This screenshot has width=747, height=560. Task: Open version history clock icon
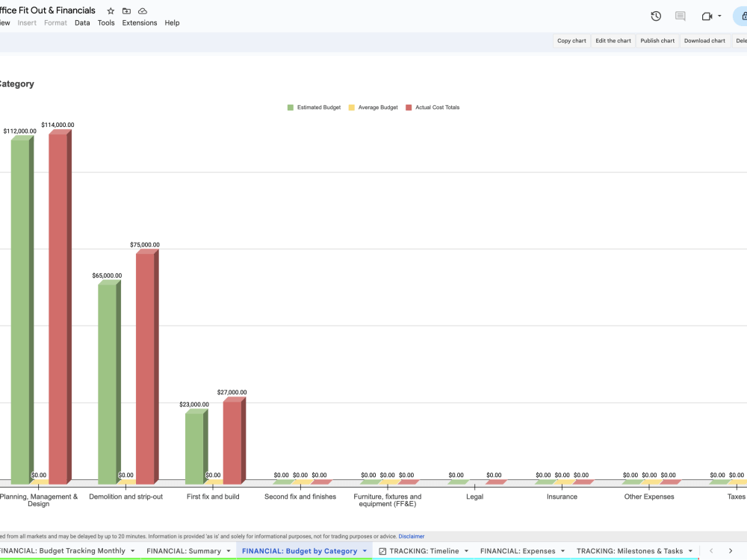656,16
